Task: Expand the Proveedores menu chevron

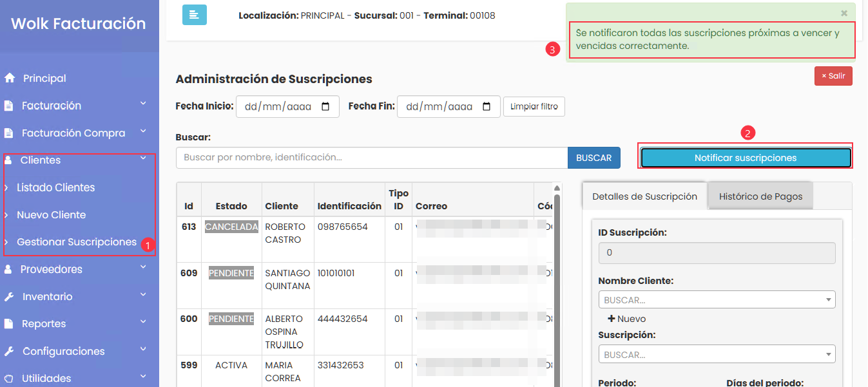Action: point(143,269)
